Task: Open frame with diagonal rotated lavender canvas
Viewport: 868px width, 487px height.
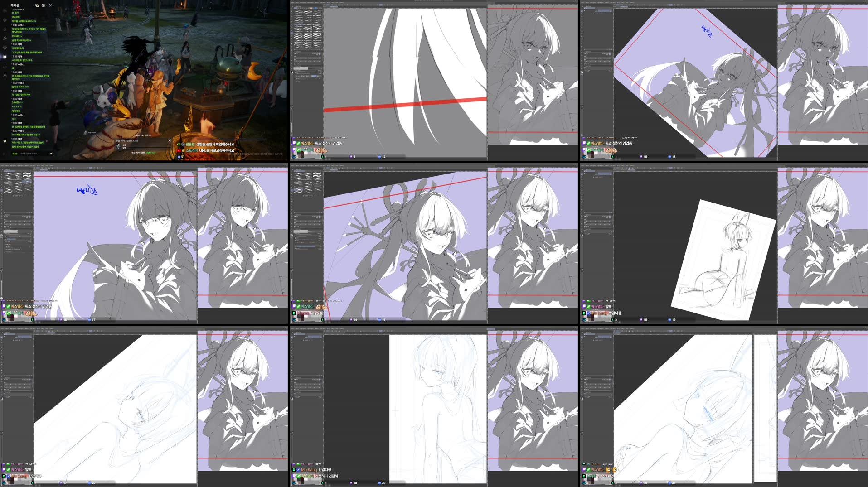Action: (724, 81)
